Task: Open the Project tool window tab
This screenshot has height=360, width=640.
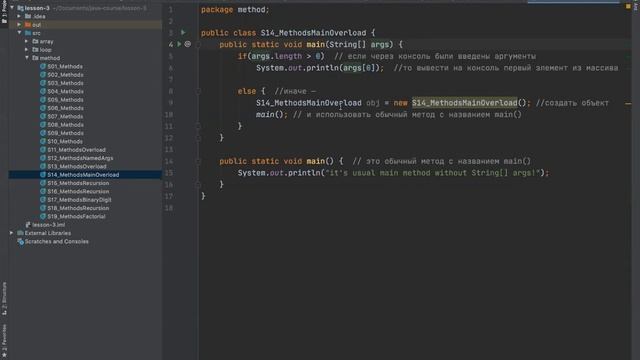Action: point(4,13)
